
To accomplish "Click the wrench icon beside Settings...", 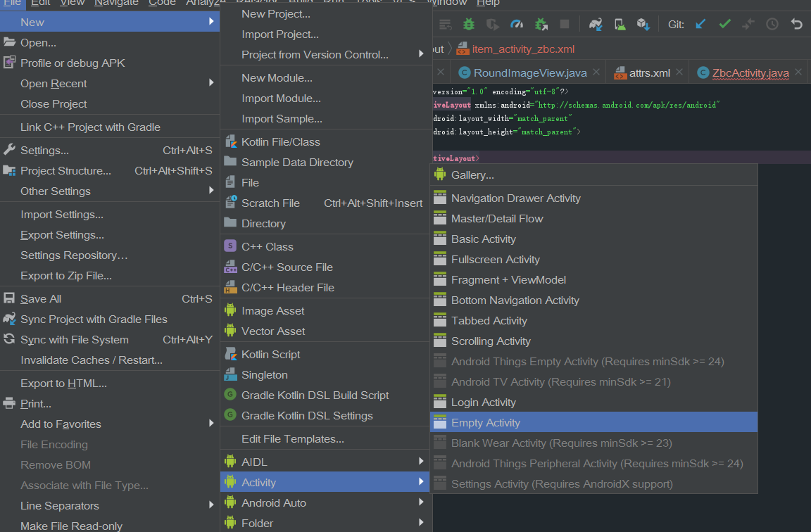I will pos(9,149).
